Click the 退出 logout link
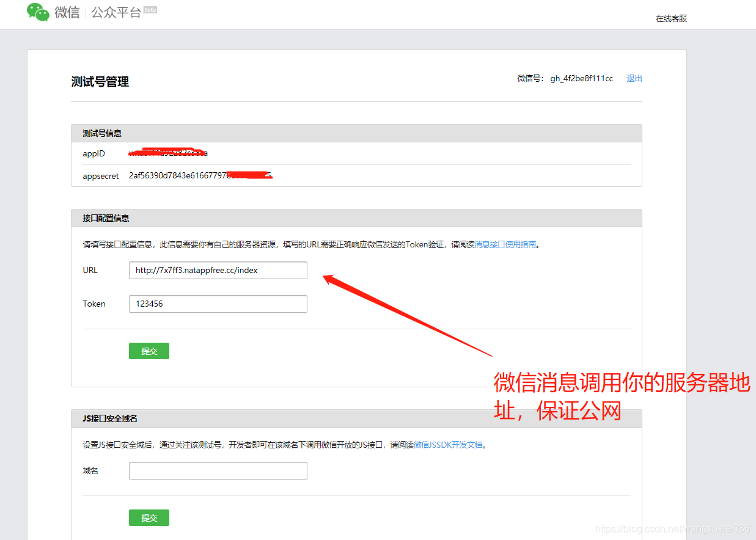Image resolution: width=756 pixels, height=540 pixels. (x=634, y=78)
